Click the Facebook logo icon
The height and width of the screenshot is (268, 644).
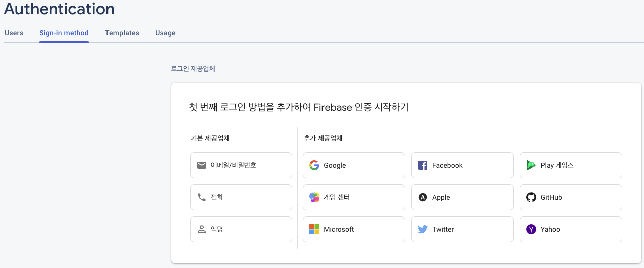[423, 165]
